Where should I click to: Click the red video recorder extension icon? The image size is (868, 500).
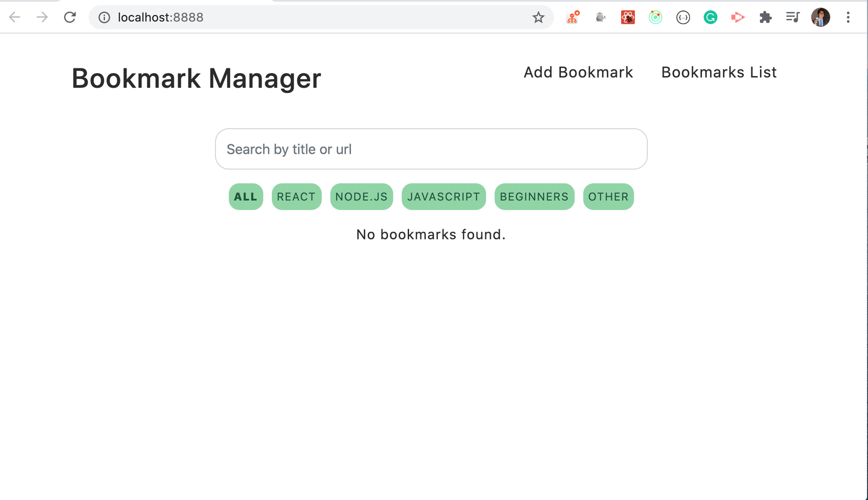[738, 17]
